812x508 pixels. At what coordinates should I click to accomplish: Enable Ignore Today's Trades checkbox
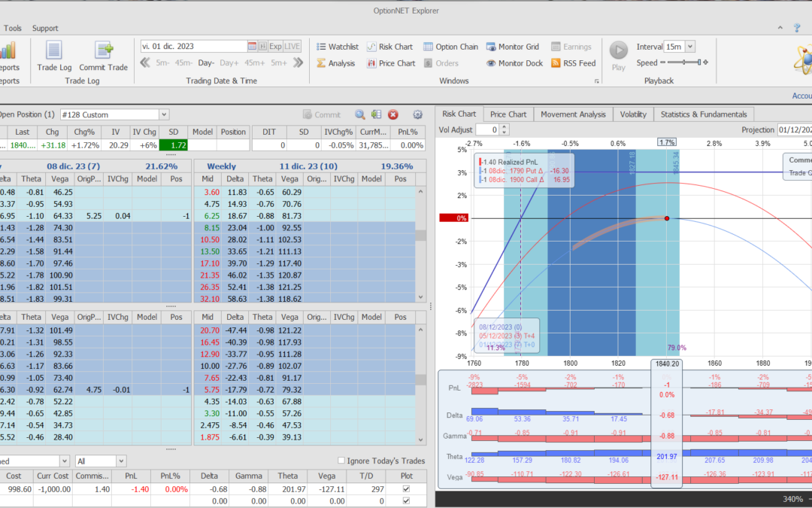click(x=341, y=461)
